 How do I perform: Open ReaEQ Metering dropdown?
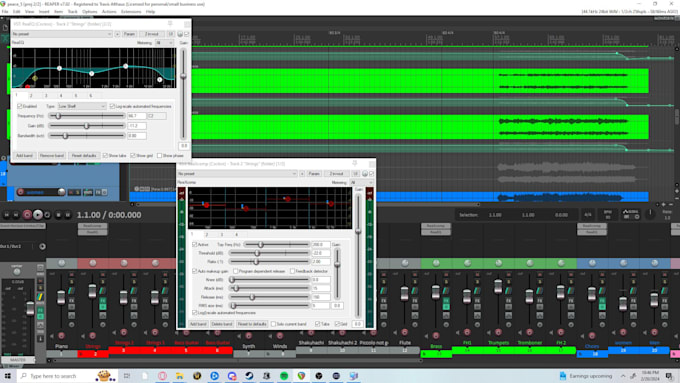tap(164, 43)
